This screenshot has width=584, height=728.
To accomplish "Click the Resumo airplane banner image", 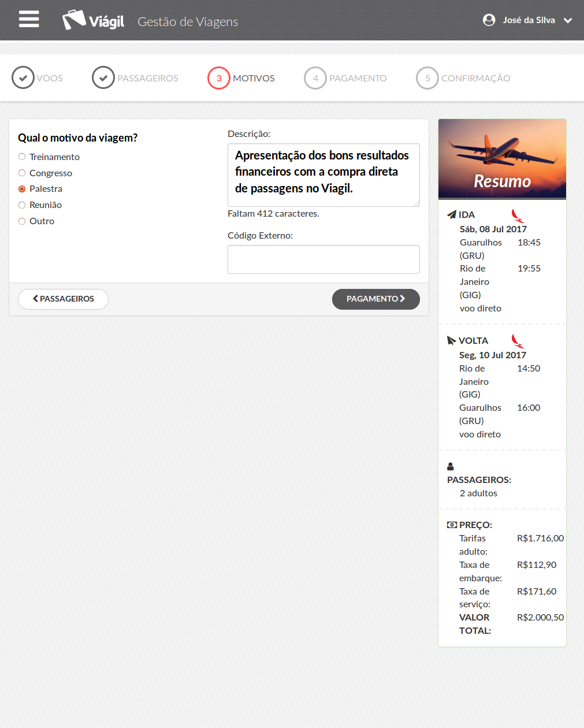I will tap(502, 159).
